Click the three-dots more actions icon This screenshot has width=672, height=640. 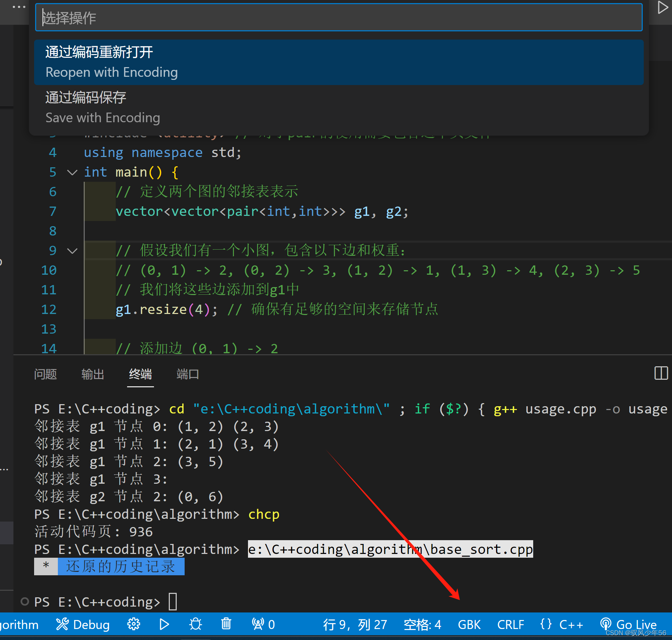pyautogui.click(x=19, y=7)
